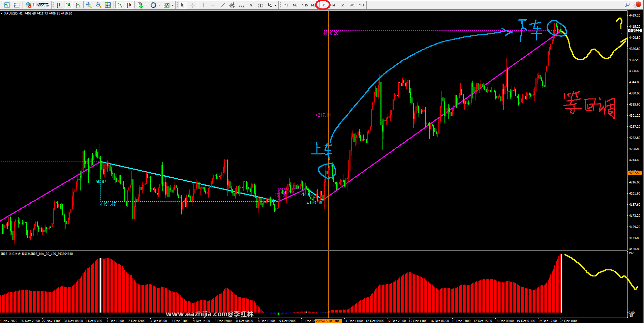Select the horizontal line drawing tool

coord(213,5)
